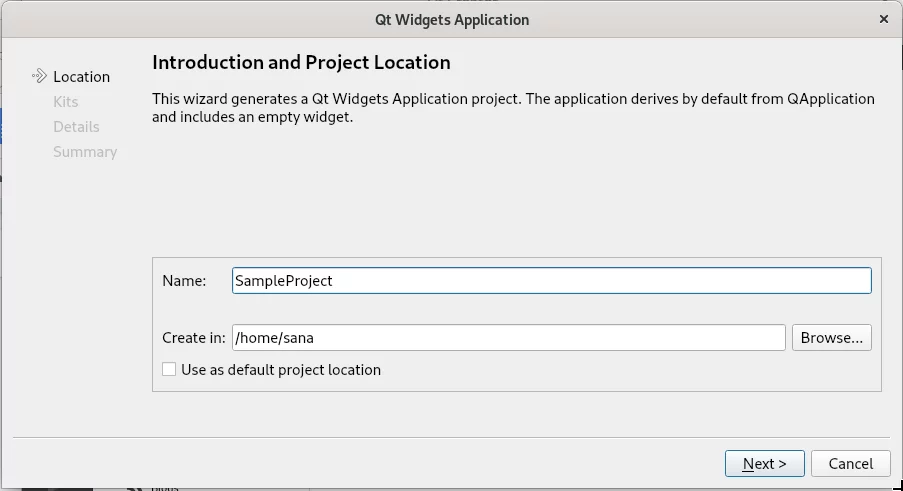Click the arrow icon beside Location

pyautogui.click(x=39, y=76)
